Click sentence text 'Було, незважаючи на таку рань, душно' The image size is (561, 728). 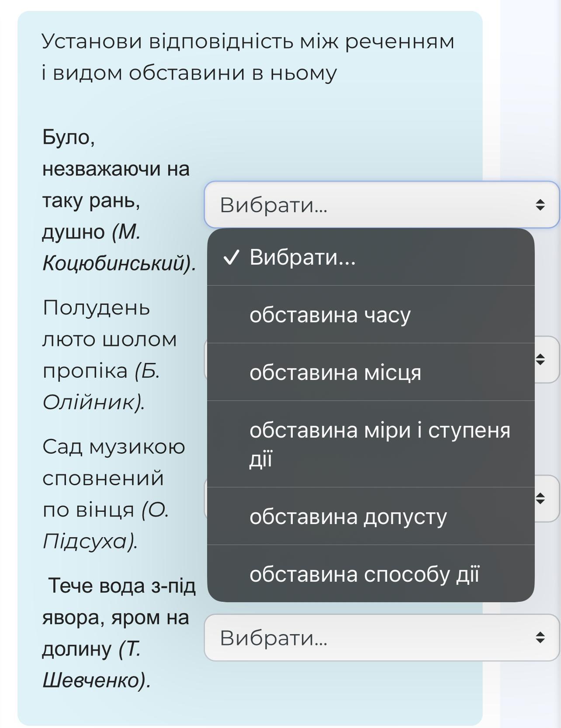click(x=119, y=200)
